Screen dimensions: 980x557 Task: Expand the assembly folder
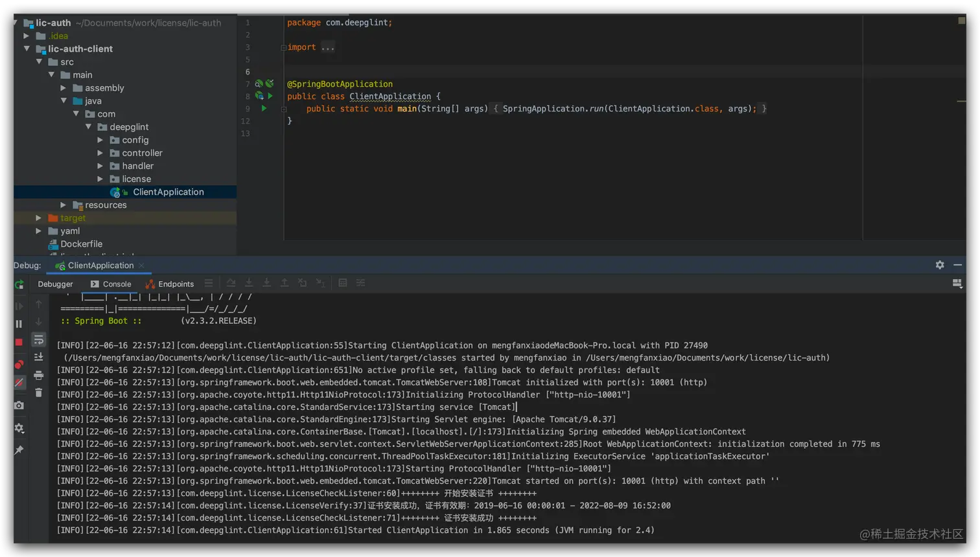tap(64, 87)
